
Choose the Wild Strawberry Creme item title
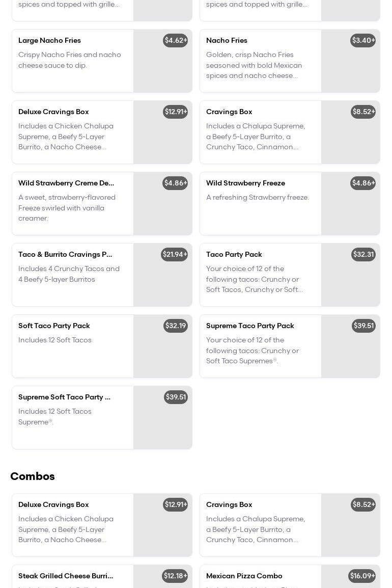(66, 183)
